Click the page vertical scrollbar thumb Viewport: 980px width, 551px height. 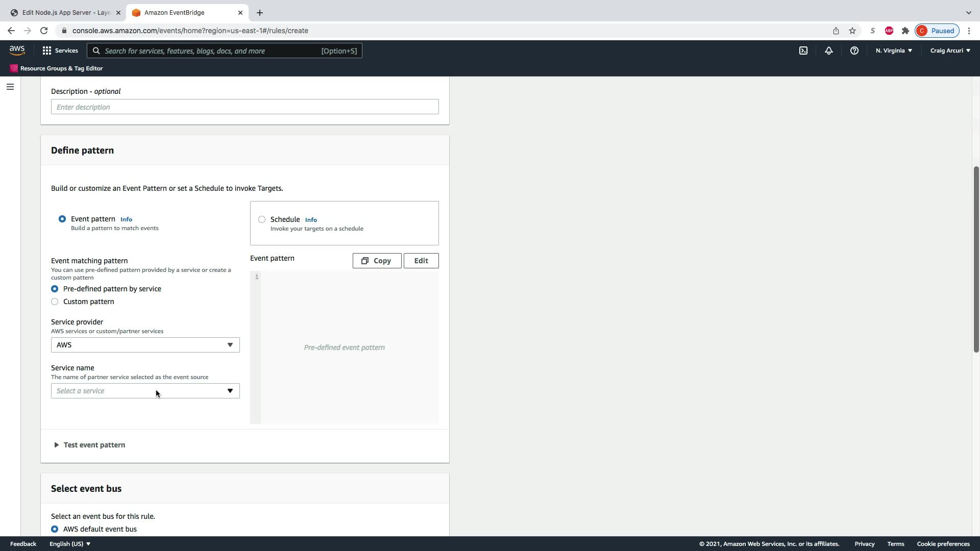tap(976, 259)
